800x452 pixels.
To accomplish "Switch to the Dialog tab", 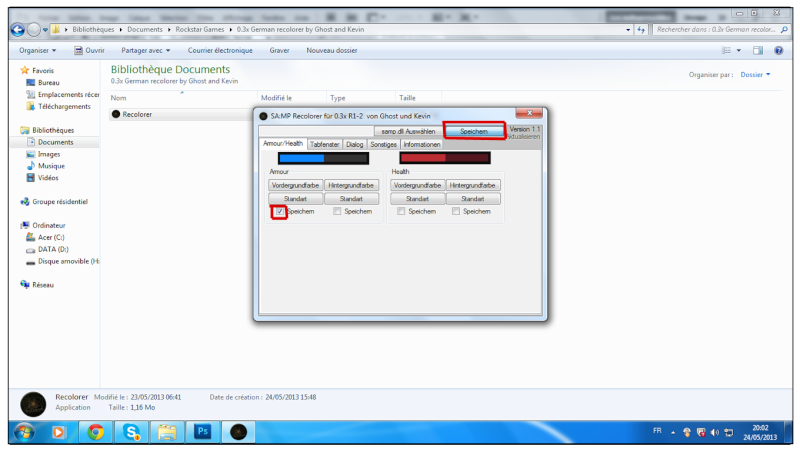I will point(355,145).
